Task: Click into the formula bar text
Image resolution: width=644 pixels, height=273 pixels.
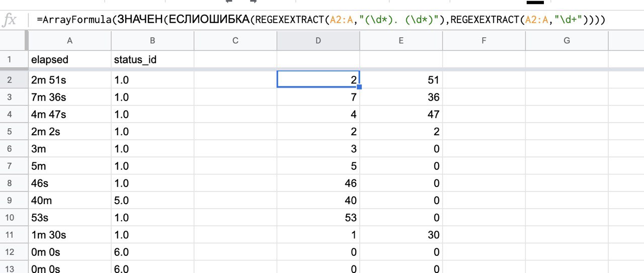Action: point(321,20)
